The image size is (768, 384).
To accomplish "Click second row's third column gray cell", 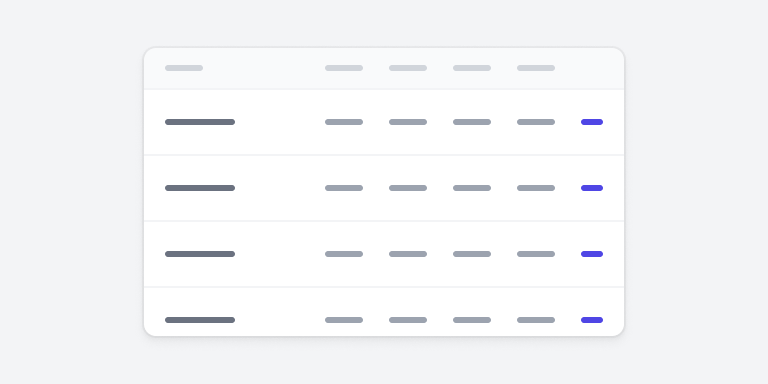I will tap(408, 188).
